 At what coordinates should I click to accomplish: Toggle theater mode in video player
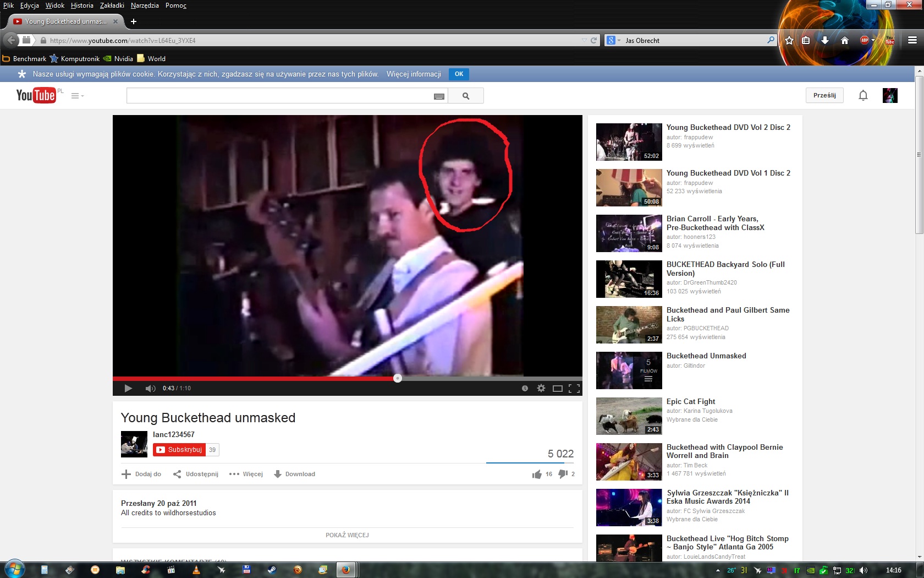click(558, 388)
